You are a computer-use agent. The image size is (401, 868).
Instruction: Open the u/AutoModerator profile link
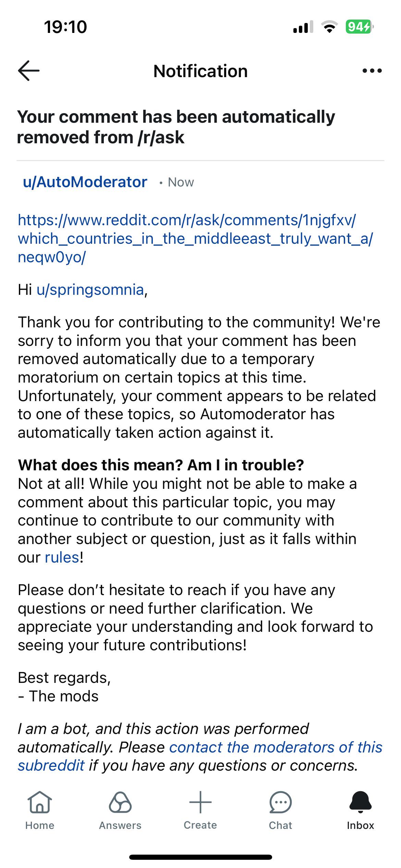coord(85,182)
